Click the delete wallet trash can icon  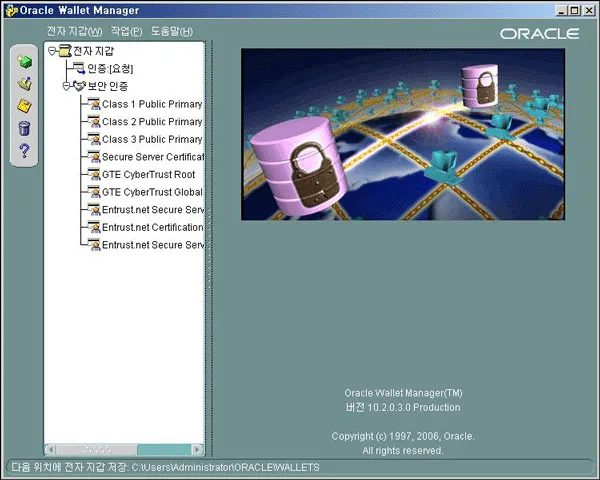(x=24, y=128)
